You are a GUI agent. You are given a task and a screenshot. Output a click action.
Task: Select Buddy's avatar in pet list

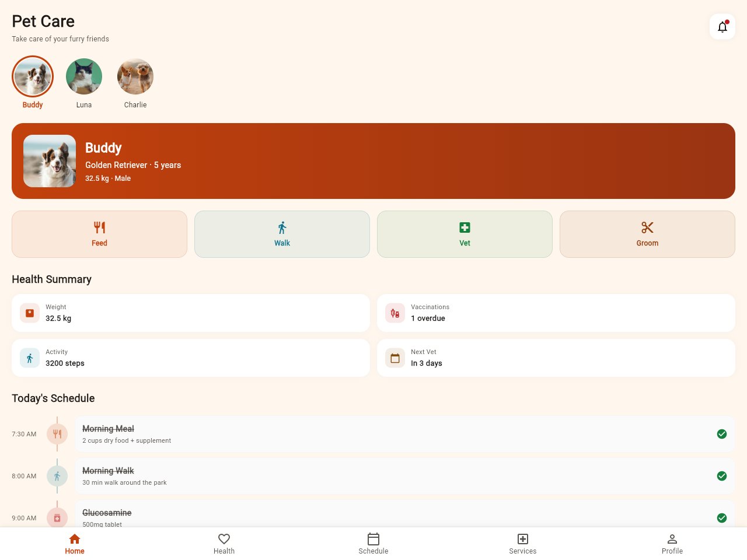(33, 76)
